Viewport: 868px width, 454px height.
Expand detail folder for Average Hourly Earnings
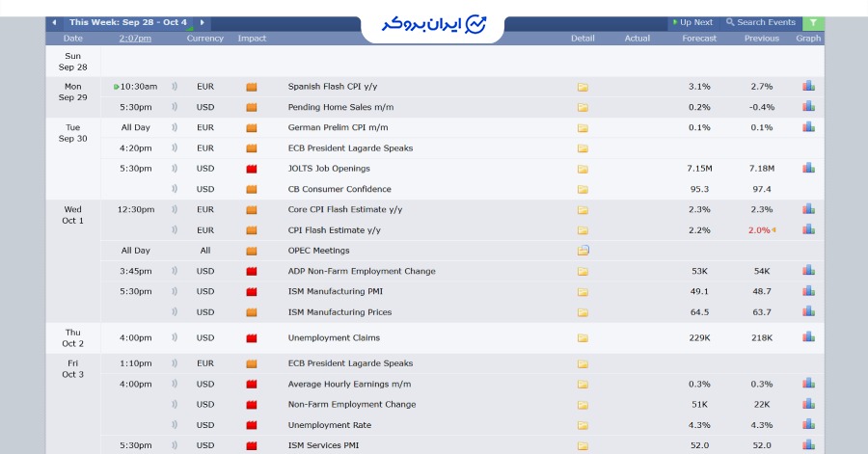click(x=583, y=385)
